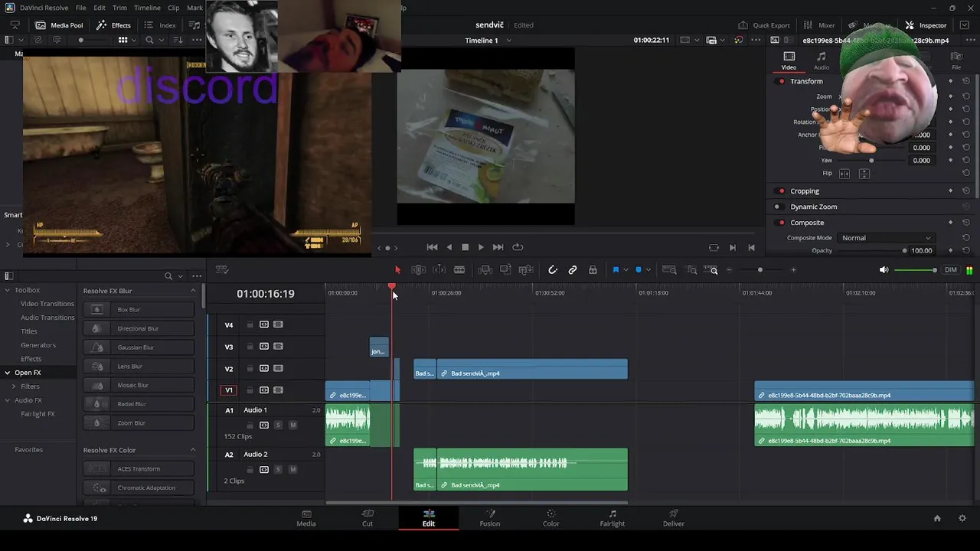Viewport: 980px width, 551px height.
Task: Open the Index panel
Action: click(160, 25)
